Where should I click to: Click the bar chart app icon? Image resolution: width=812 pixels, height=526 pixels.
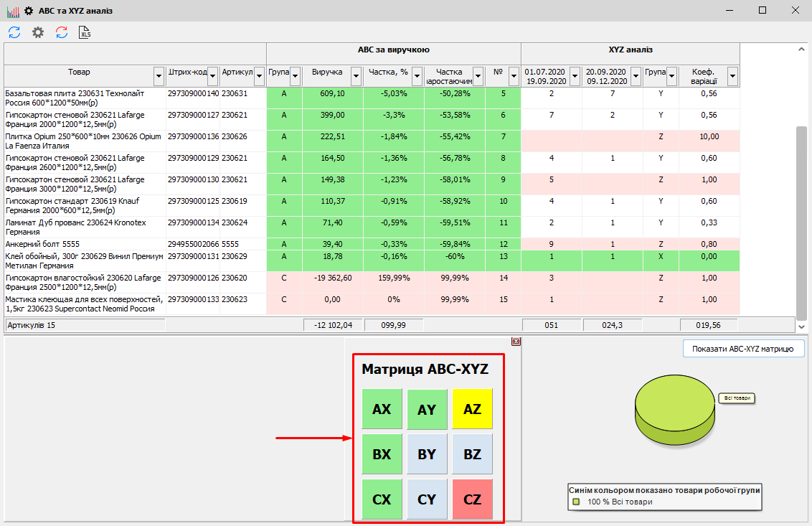[x=12, y=11]
